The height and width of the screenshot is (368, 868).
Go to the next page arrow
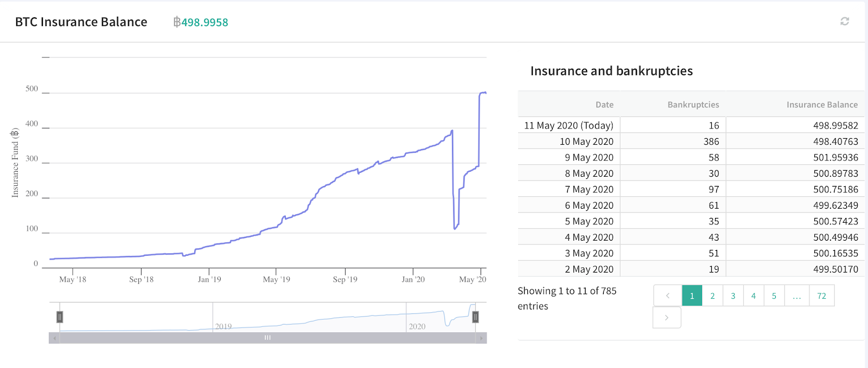667,318
